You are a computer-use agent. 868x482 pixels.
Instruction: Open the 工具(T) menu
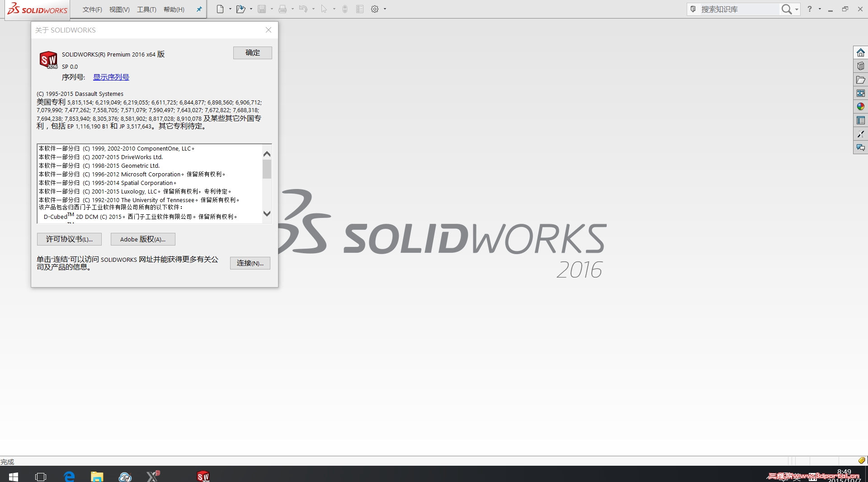pyautogui.click(x=146, y=9)
